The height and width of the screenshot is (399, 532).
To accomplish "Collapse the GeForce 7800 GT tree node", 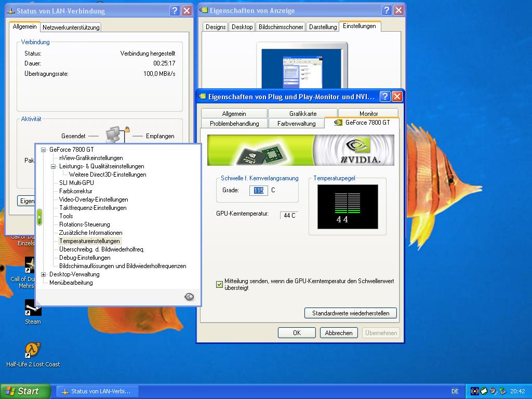I will click(x=44, y=150).
